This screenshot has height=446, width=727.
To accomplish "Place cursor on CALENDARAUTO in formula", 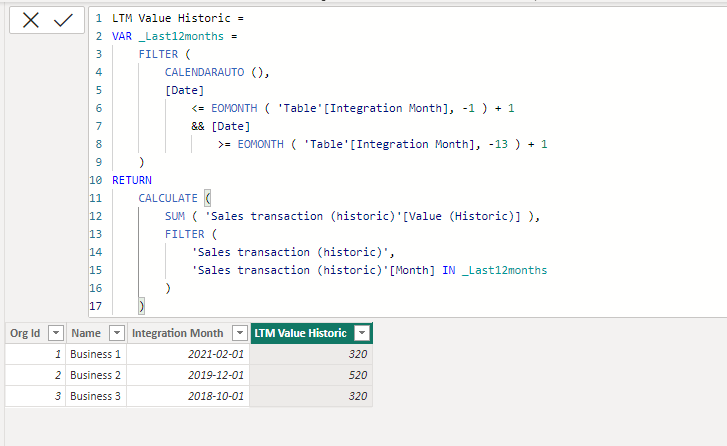I will point(204,72).
